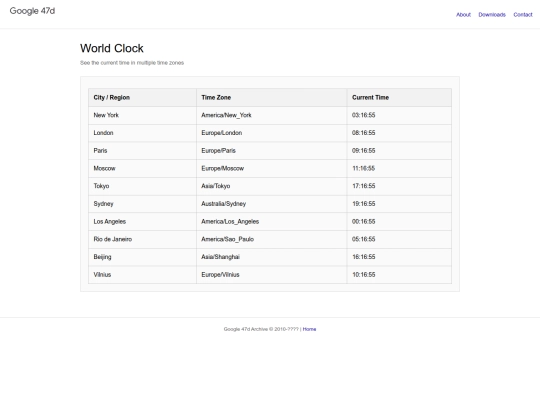Select Europe/London time zone text
This screenshot has width=540, height=405.
[221, 133]
